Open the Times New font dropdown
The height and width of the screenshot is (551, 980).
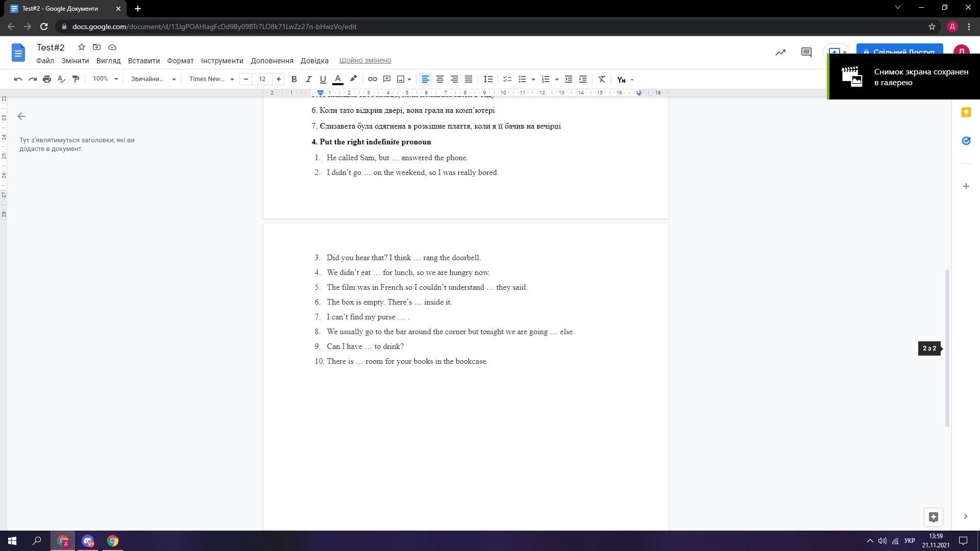[211, 79]
